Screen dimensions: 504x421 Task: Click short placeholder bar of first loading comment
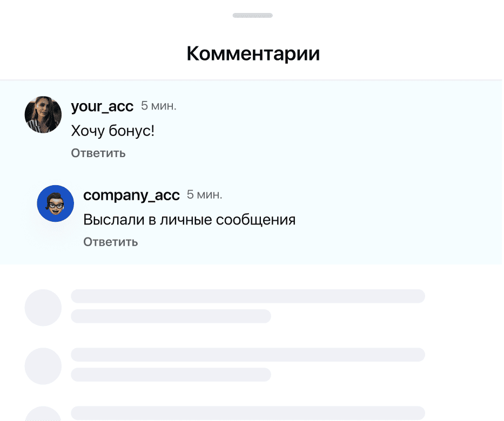point(171,316)
